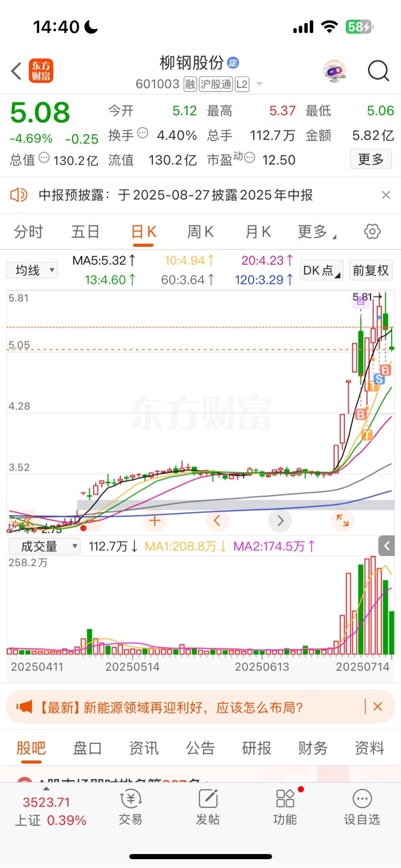Tap the blue S sell marker
The width and height of the screenshot is (401, 868).
point(380,379)
